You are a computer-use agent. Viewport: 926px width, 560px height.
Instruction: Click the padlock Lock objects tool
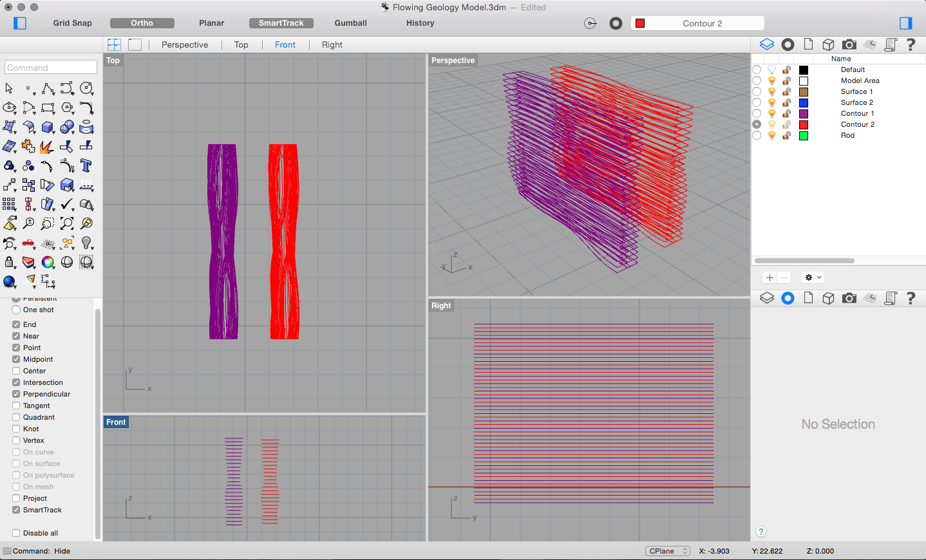tap(9, 262)
